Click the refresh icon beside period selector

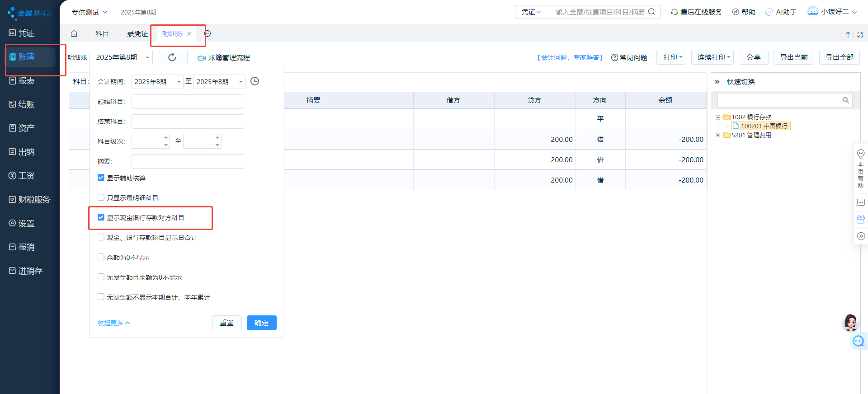(x=172, y=57)
